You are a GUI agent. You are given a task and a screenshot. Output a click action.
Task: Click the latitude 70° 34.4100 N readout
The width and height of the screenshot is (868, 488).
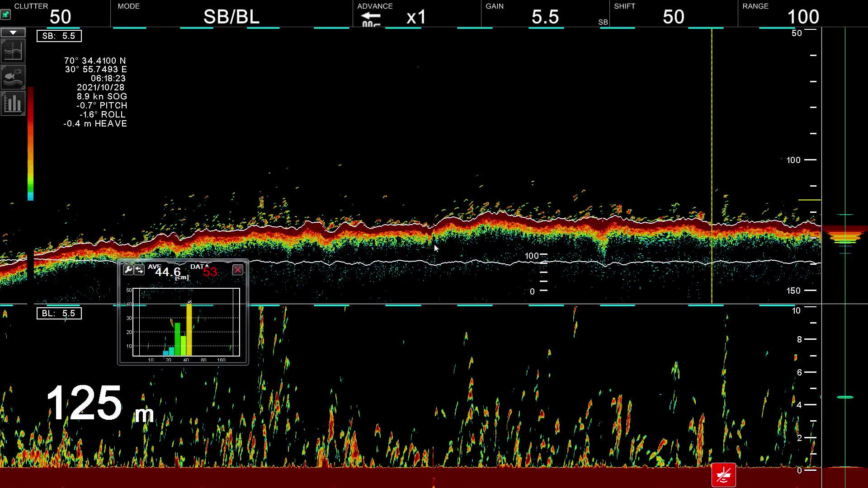point(95,61)
